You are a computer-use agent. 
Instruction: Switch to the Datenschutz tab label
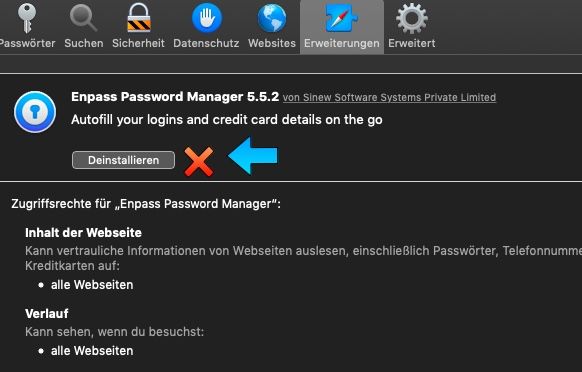tap(206, 43)
